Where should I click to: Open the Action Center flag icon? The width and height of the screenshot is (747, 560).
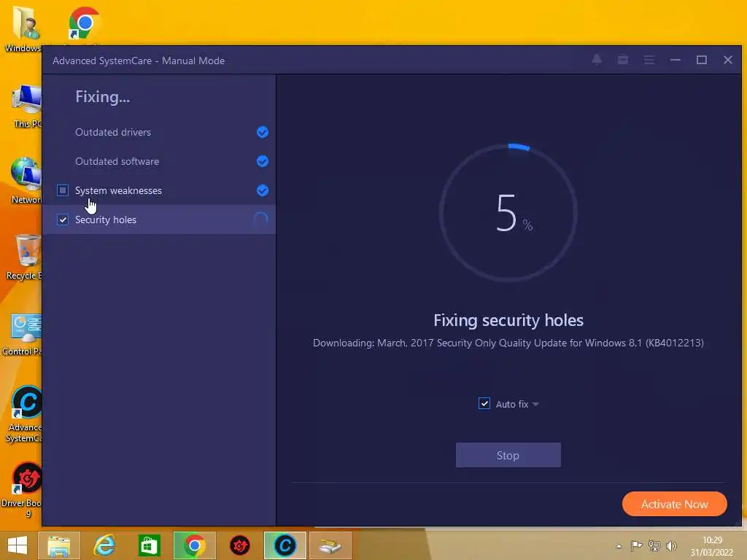click(x=636, y=545)
